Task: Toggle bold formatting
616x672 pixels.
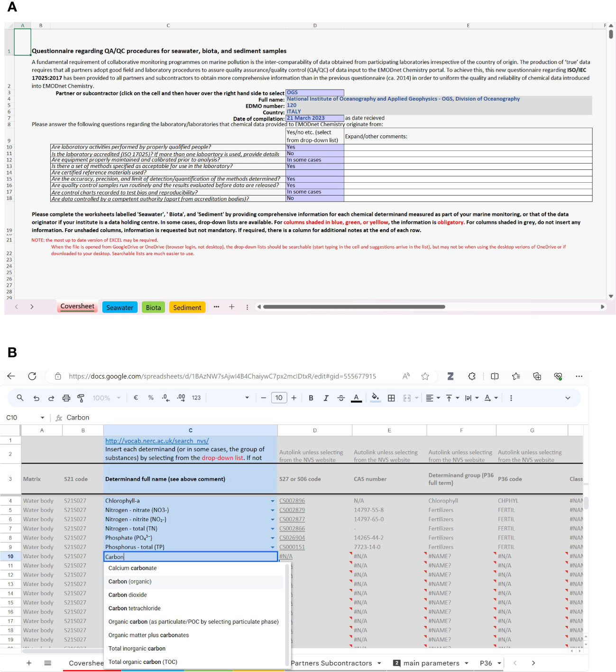Action: coord(311,398)
